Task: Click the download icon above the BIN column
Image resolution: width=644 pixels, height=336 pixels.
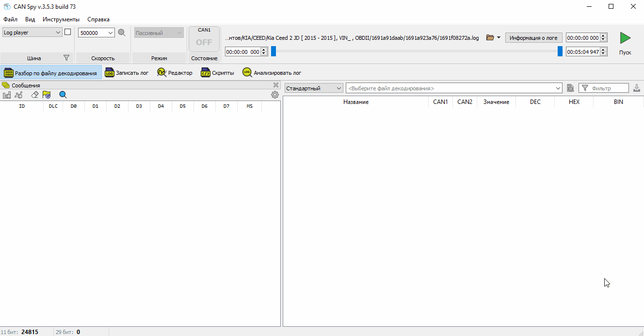Action: click(x=637, y=88)
